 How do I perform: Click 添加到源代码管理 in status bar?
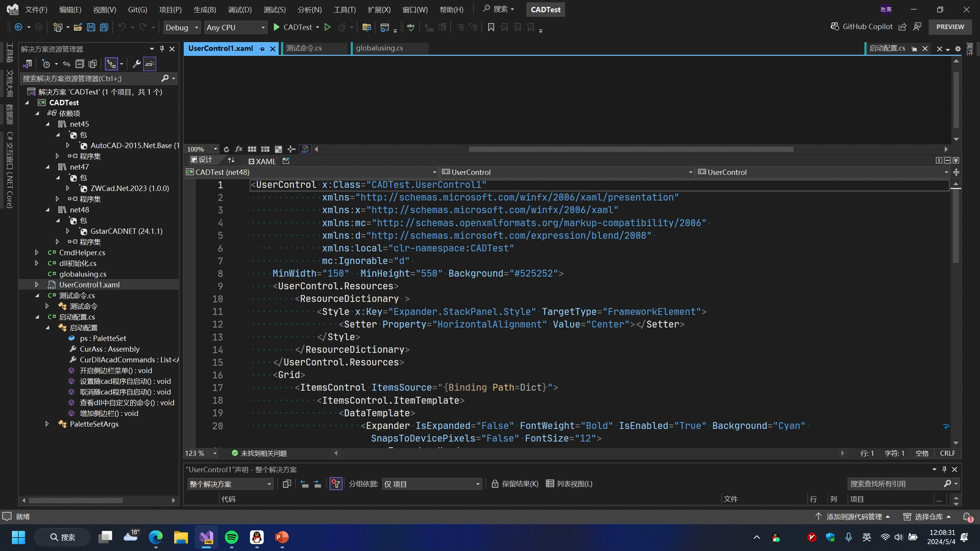point(852,517)
